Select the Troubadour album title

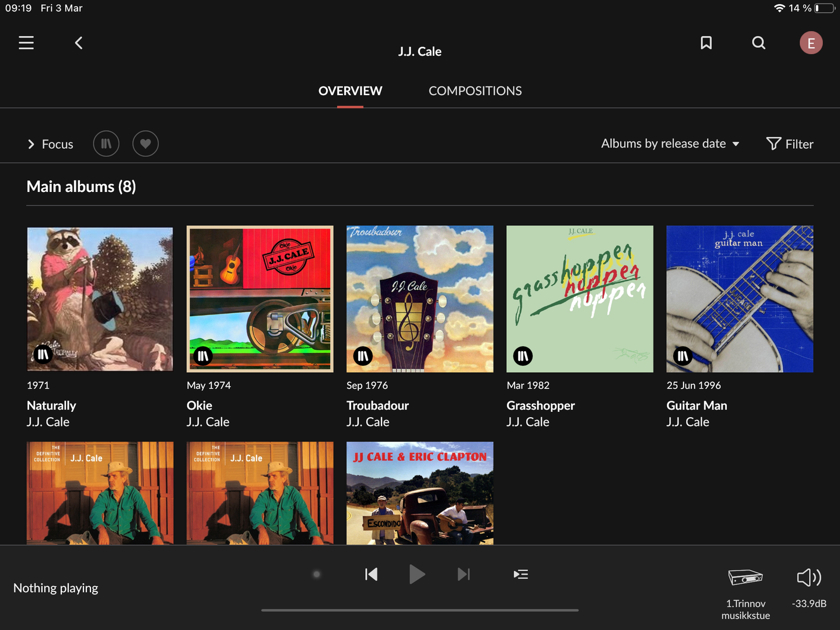(377, 405)
